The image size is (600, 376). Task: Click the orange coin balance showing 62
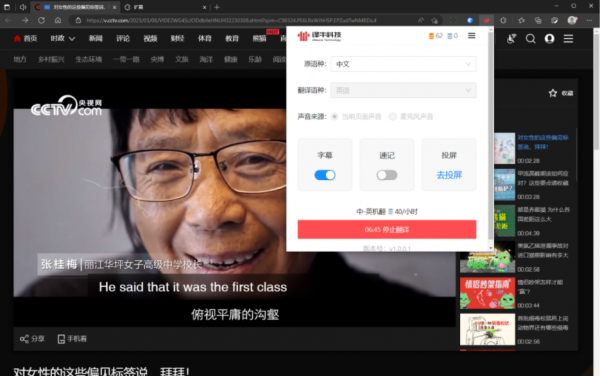435,36
